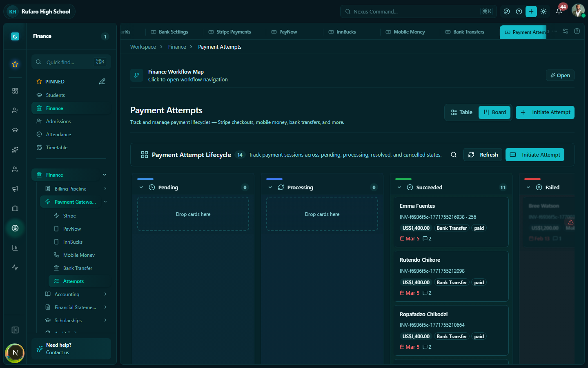This screenshot has height=368, width=588.
Task: Open pinned Admissions item
Action: tap(71, 121)
